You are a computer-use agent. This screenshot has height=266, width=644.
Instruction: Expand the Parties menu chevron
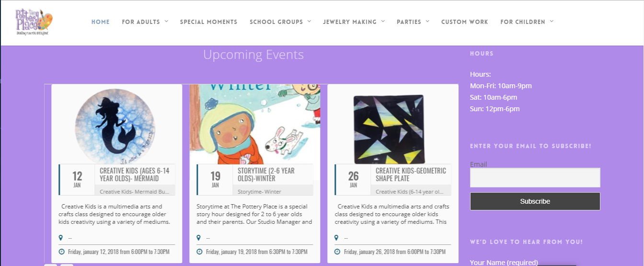(x=427, y=22)
